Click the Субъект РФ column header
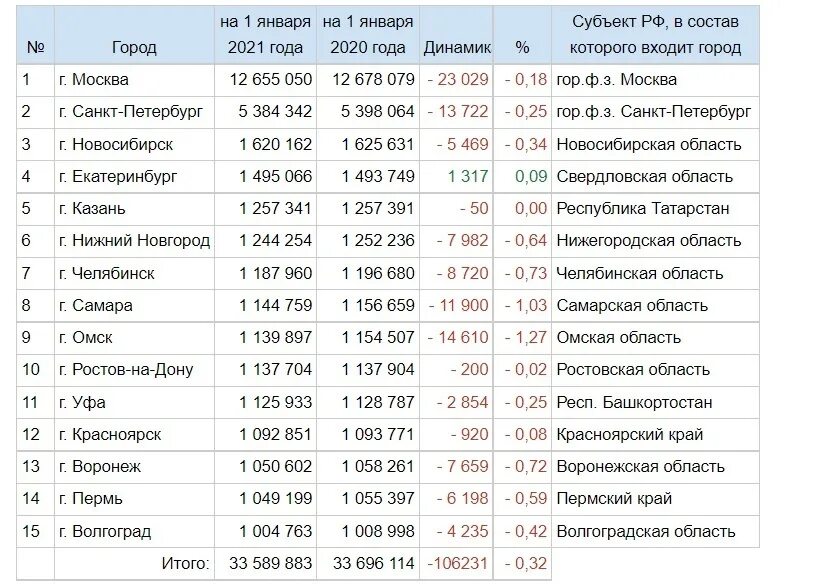The width and height of the screenshot is (833, 584). click(655, 35)
